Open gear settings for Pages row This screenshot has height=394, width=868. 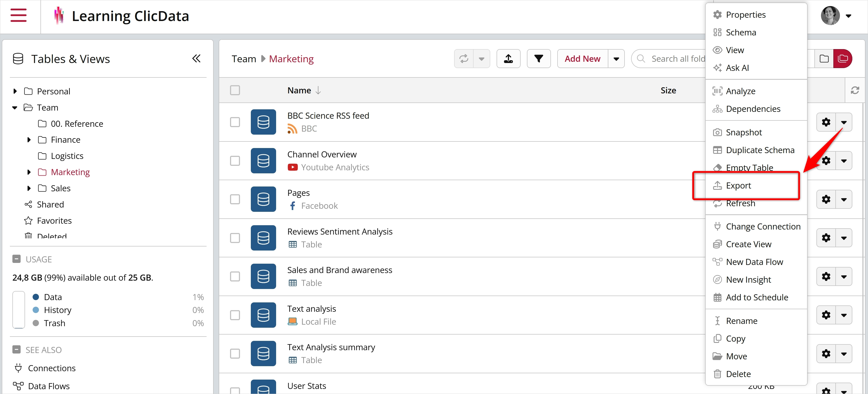[826, 199]
